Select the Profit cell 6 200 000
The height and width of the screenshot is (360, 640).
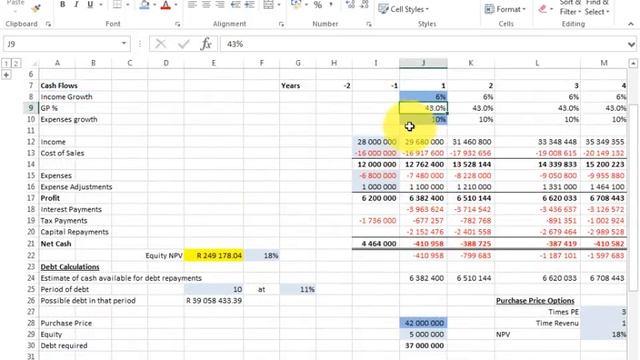pyautogui.click(x=376, y=198)
